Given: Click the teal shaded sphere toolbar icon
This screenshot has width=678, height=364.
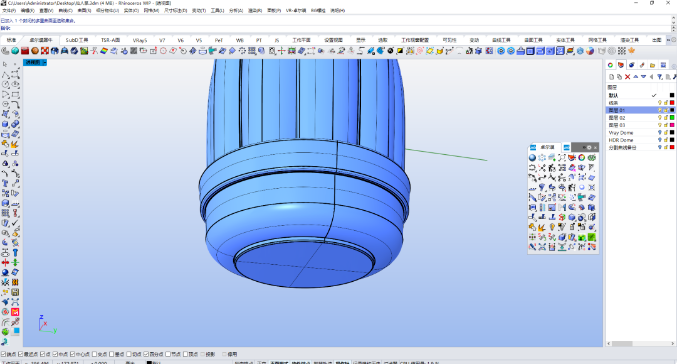Looking at the screenshot, I should pos(15,51).
